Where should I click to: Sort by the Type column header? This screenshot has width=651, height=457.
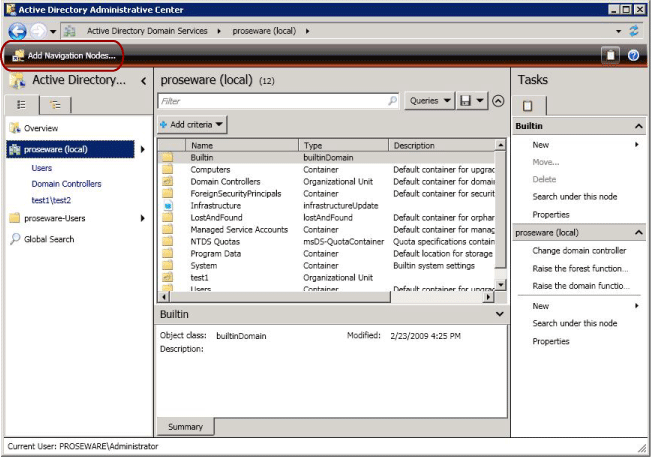pyautogui.click(x=343, y=146)
